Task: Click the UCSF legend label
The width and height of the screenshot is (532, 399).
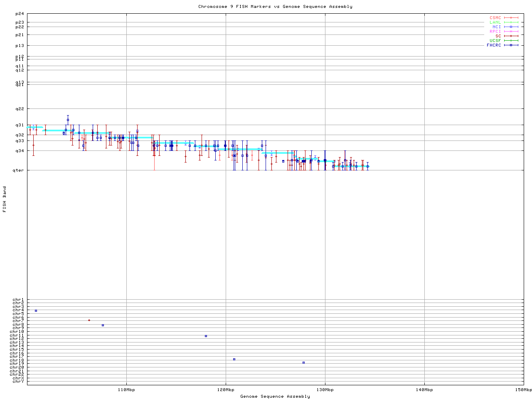Action: (495, 40)
